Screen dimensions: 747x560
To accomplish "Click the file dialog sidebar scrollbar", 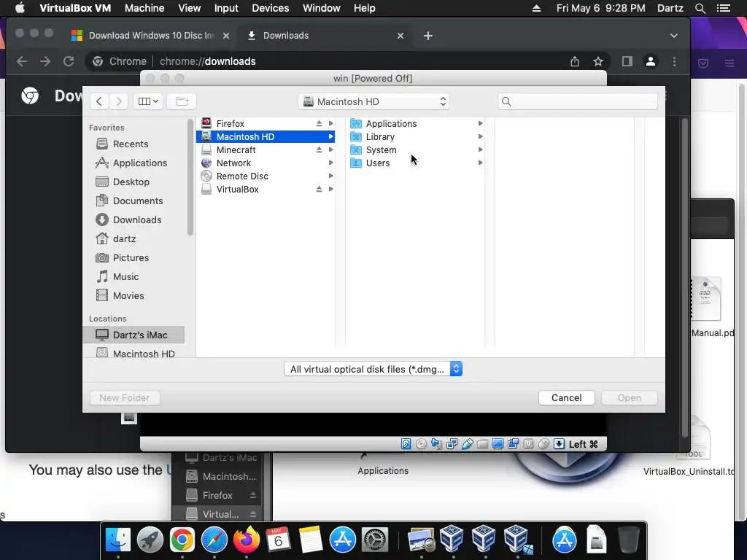I will coord(190,177).
